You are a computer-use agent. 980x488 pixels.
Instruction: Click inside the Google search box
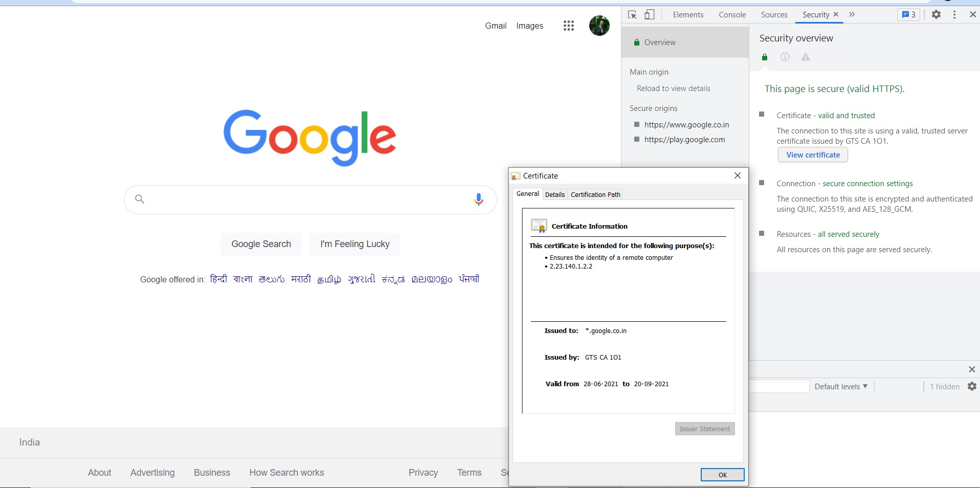[307, 199]
